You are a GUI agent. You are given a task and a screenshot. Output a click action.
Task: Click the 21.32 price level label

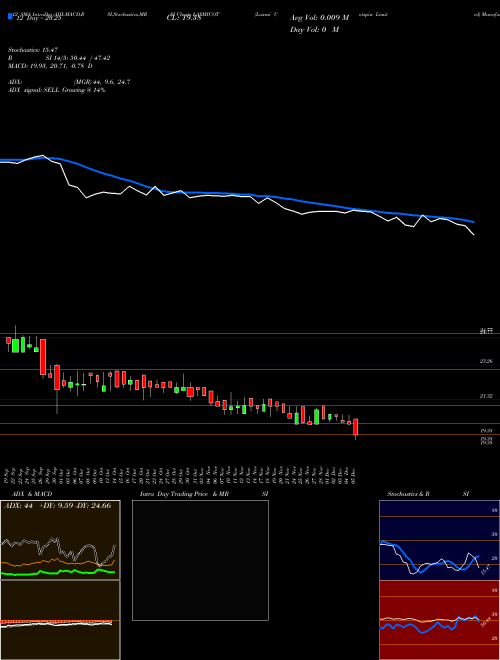point(486,396)
